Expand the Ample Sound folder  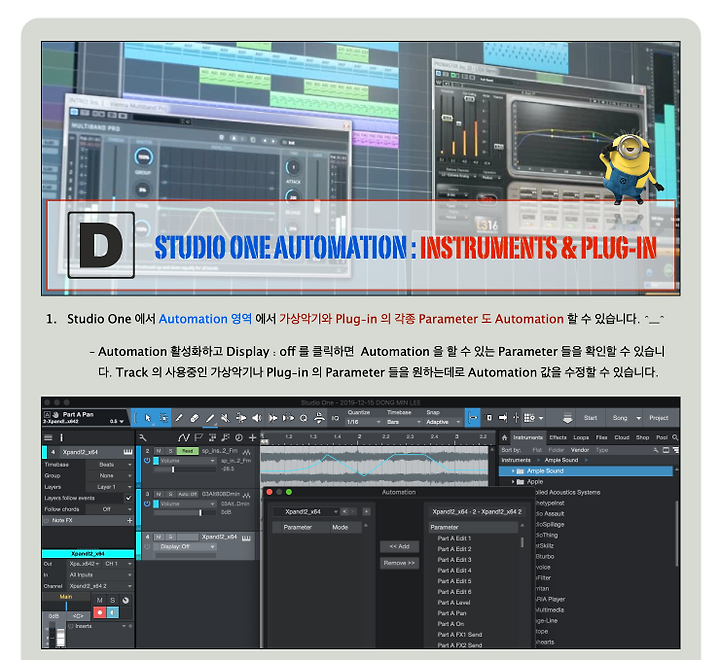click(x=513, y=471)
